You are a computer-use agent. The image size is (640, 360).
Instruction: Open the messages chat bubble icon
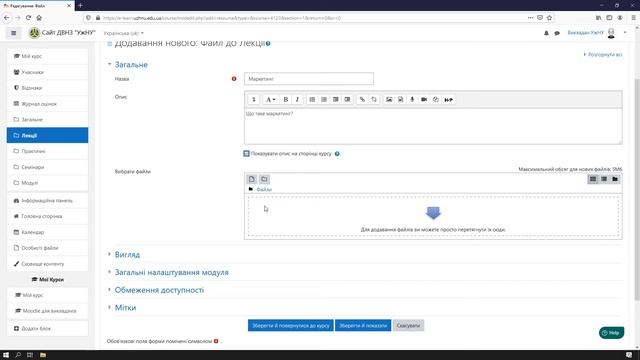[x=557, y=33]
